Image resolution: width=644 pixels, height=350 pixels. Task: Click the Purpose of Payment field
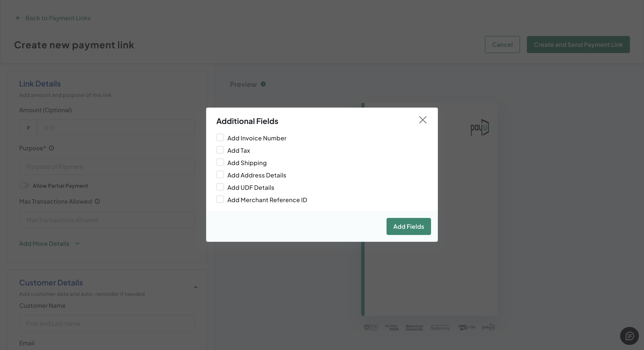107,167
